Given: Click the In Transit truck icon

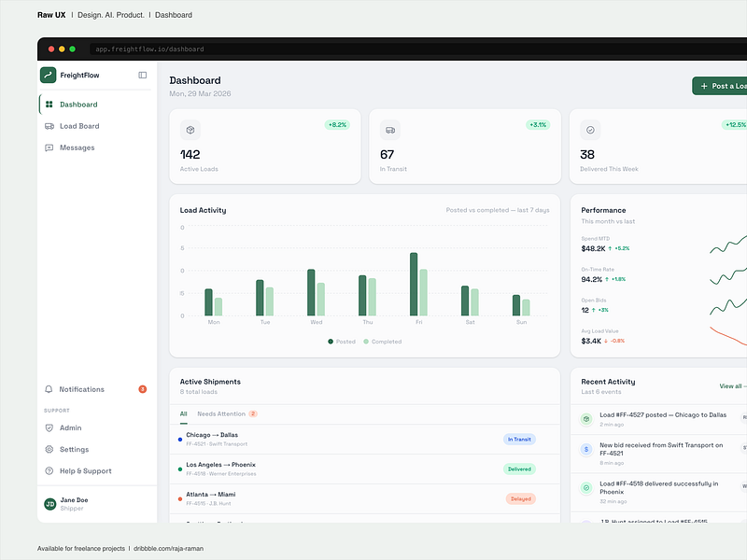Looking at the screenshot, I should [x=390, y=130].
